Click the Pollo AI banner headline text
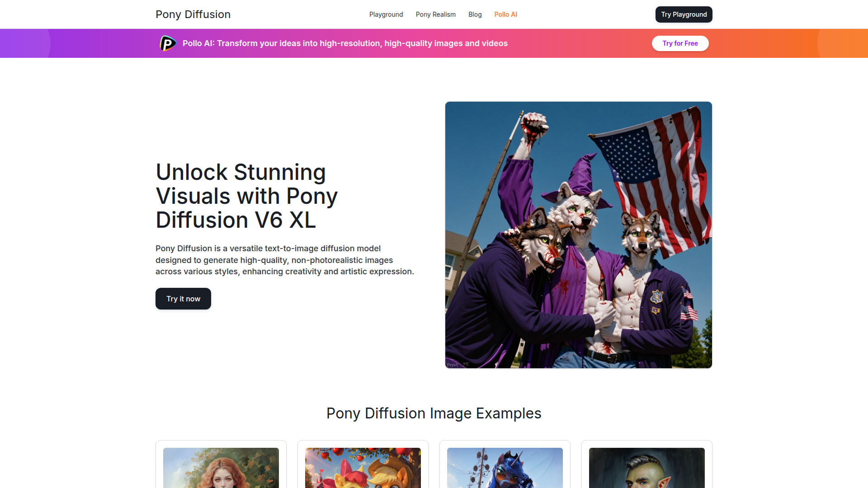This screenshot has width=868, height=488. pos(345,43)
